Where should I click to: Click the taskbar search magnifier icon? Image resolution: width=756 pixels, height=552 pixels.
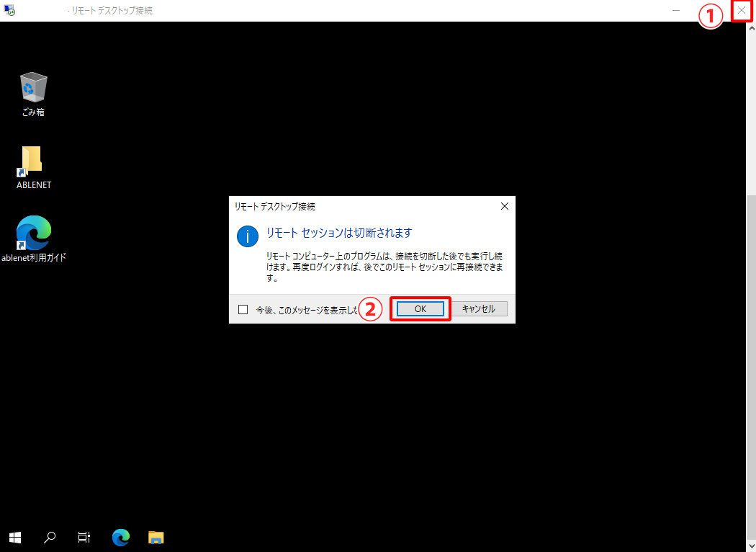pyautogui.click(x=50, y=537)
